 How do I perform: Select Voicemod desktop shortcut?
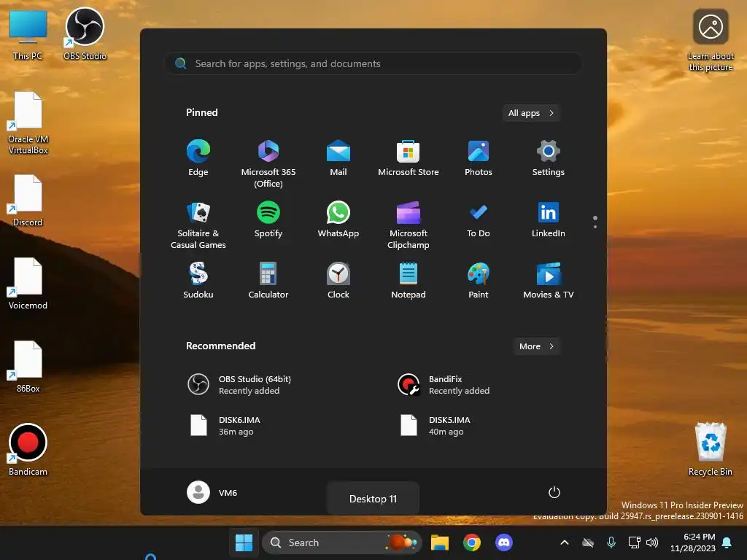click(28, 284)
